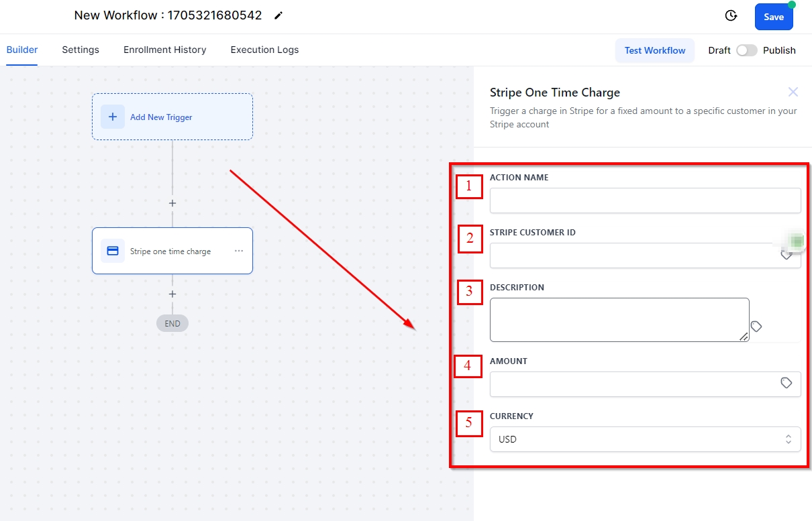Open the Enrollment History tab

click(164, 50)
